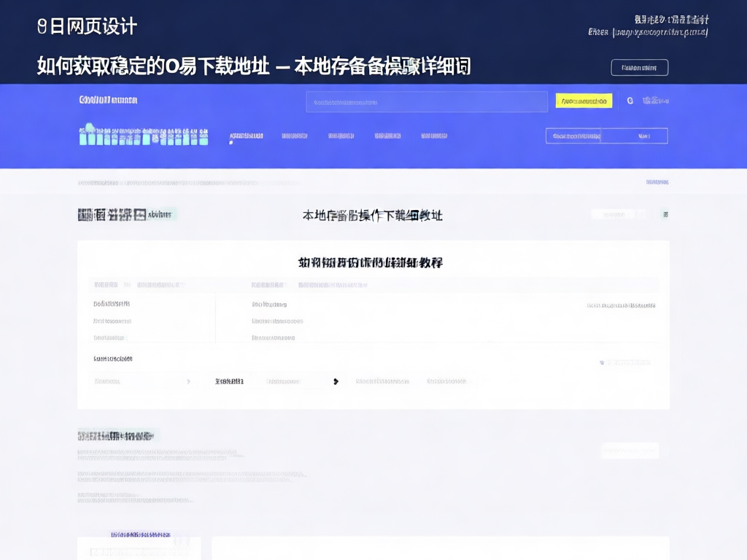Click the light-blue pixelated banner graphic
This screenshot has width=747, height=560.
(143, 136)
